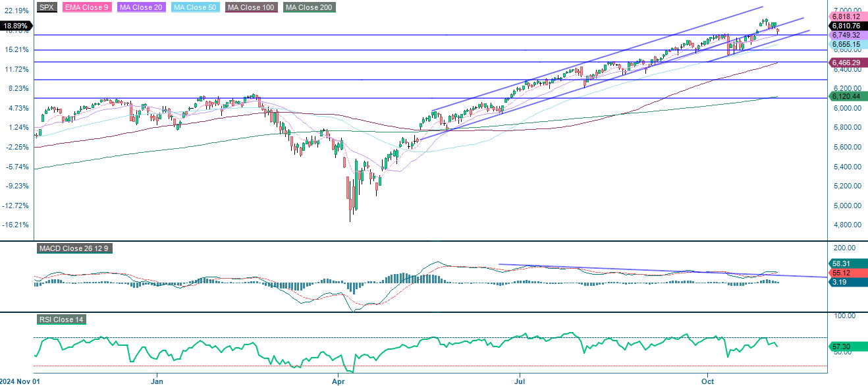Click the 8.23% percent axis label
The width and height of the screenshot is (868, 386).
17,89
